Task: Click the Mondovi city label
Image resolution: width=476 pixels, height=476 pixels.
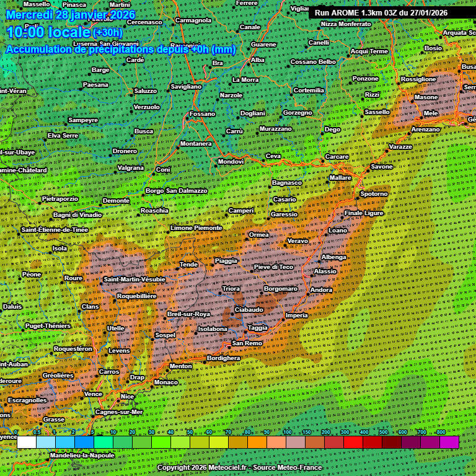Action: pyautogui.click(x=231, y=162)
